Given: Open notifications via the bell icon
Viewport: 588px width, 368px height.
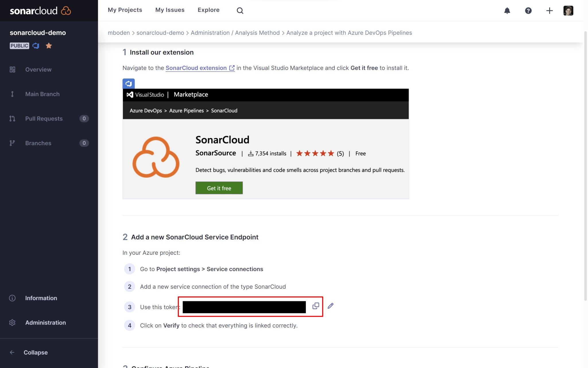Looking at the screenshot, I should 507,11.
